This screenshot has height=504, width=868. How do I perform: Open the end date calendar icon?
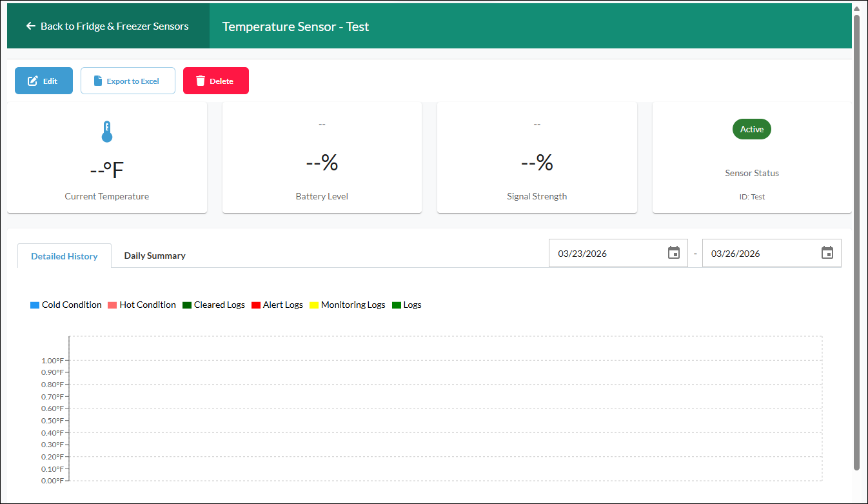pos(827,253)
